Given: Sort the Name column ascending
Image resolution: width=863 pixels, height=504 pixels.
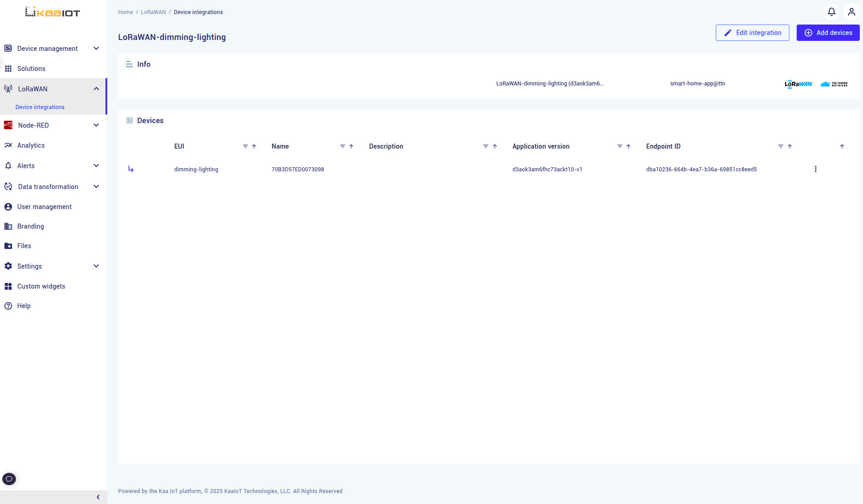Looking at the screenshot, I should point(351,146).
